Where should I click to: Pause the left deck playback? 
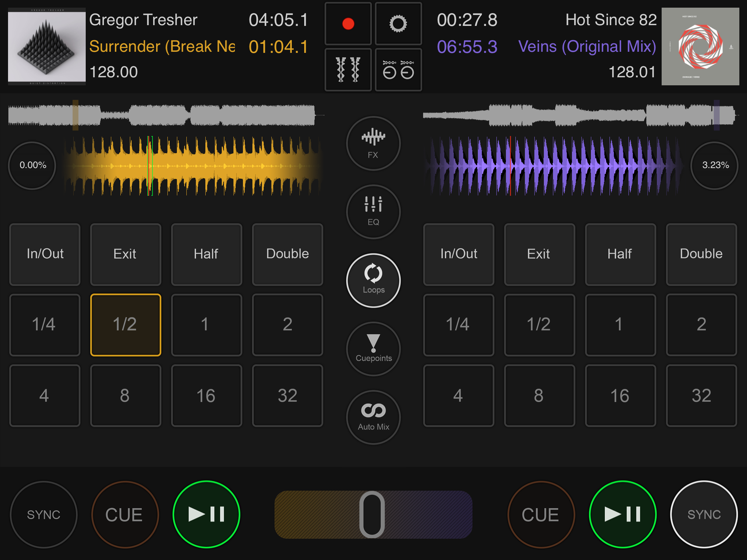coord(206,514)
